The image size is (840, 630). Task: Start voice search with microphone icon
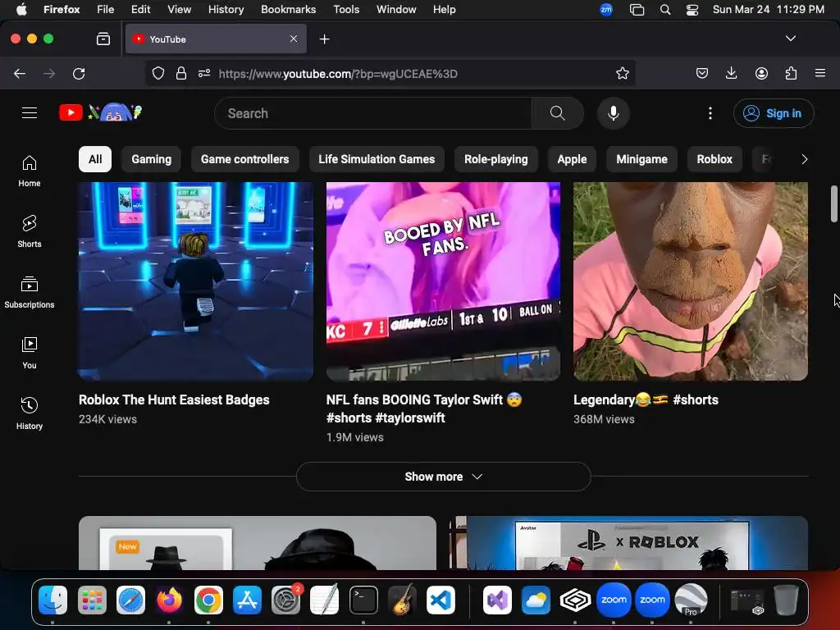[614, 113]
